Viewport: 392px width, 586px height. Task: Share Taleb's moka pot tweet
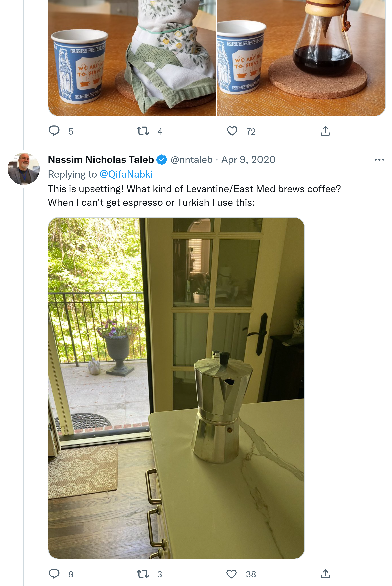tap(325, 574)
